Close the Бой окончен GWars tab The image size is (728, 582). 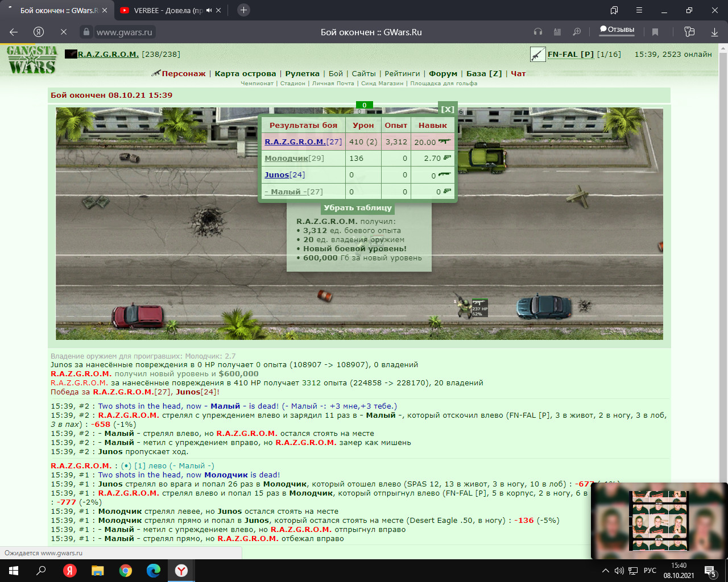[x=104, y=10]
